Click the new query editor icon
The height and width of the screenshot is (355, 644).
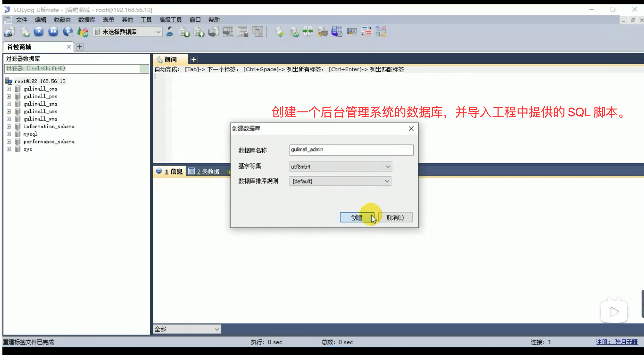tap(25, 32)
